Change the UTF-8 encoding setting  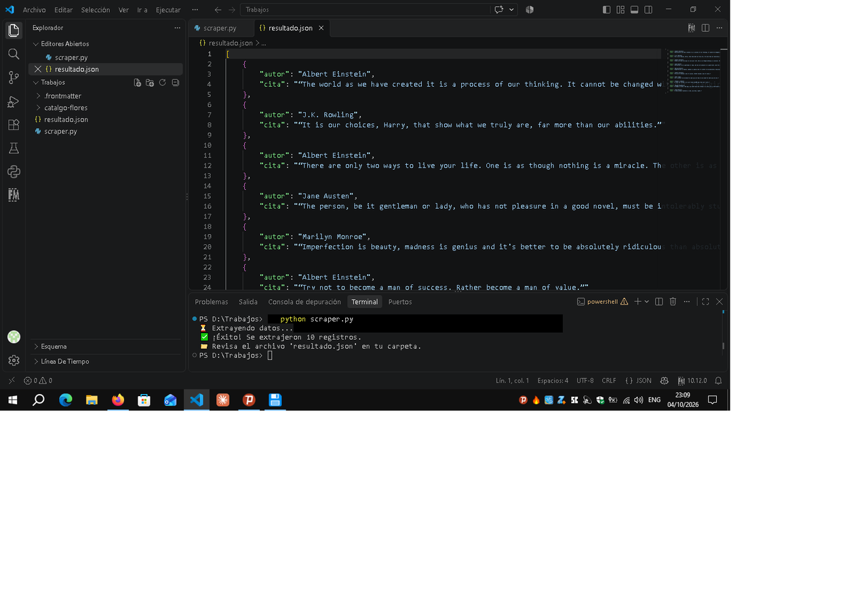pyautogui.click(x=585, y=381)
